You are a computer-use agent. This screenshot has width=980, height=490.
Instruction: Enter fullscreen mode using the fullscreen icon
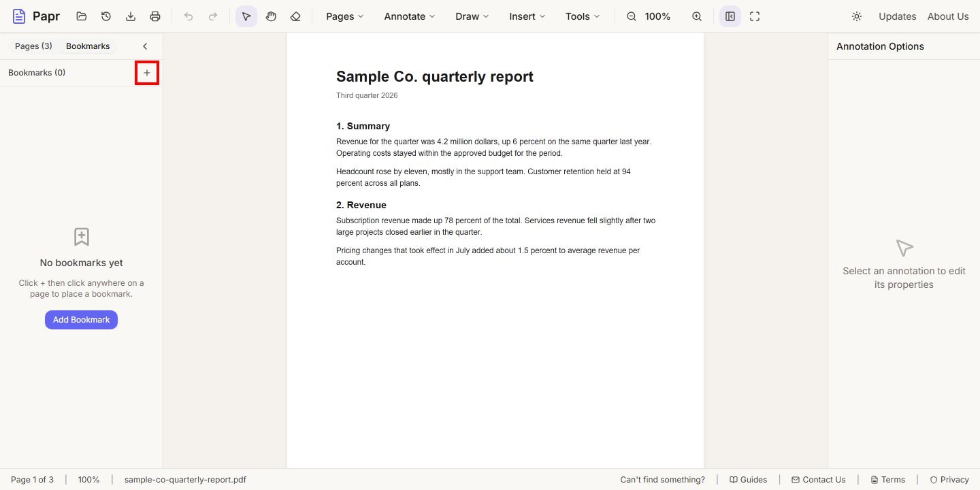click(755, 16)
